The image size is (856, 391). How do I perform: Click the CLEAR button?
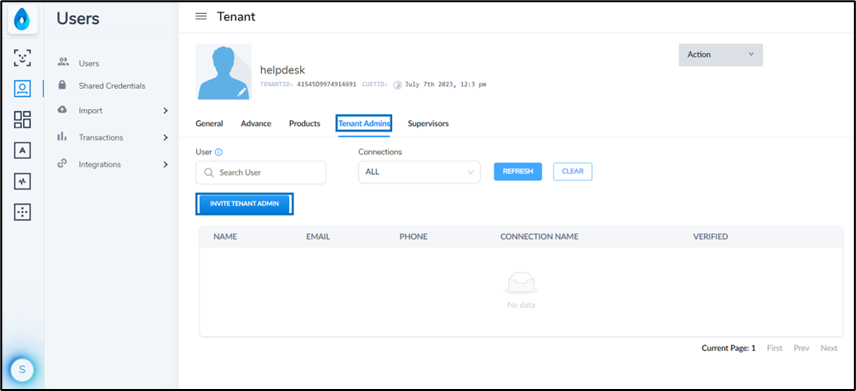[573, 171]
